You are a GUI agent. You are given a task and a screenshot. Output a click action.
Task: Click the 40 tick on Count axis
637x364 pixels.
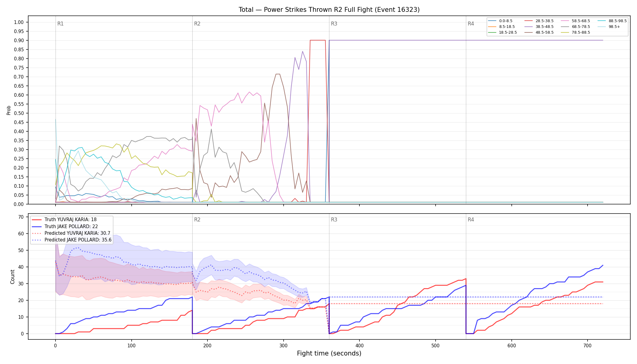click(21, 267)
